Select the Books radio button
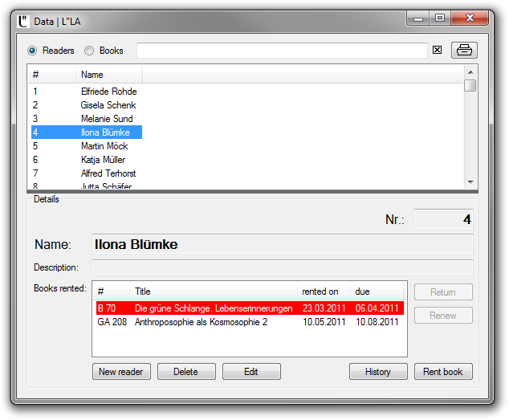Viewport: 509px width, 420px height. [89, 51]
